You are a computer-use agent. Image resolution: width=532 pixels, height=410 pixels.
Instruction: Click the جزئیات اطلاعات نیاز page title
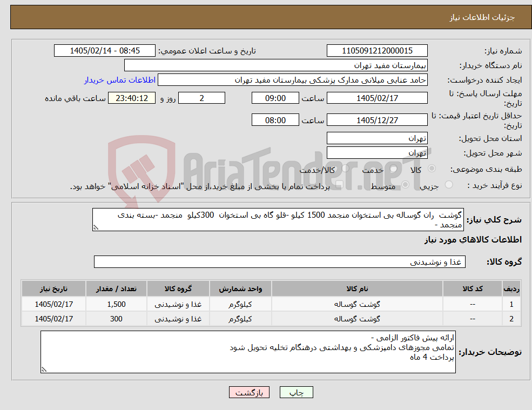point(482,17)
